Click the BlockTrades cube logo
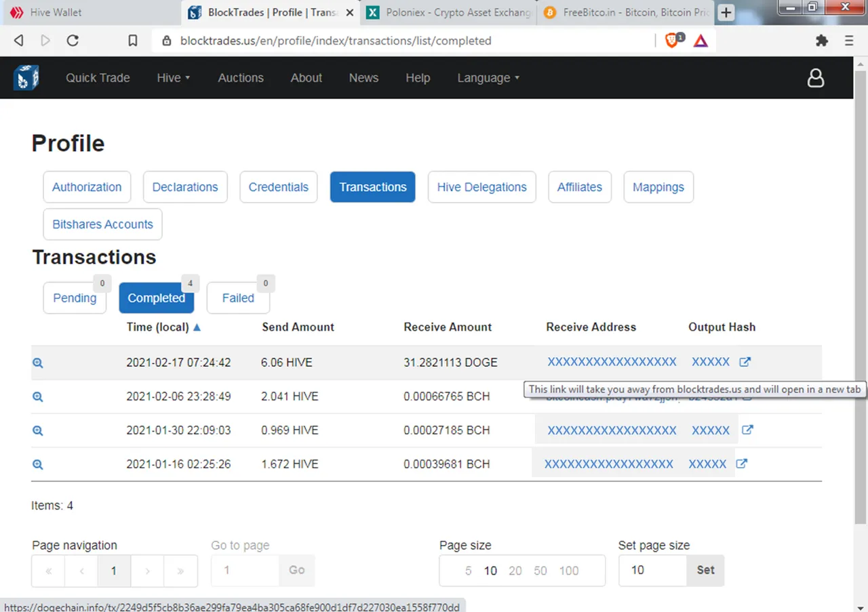Screen dimensions: 868x612 [x=26, y=78]
